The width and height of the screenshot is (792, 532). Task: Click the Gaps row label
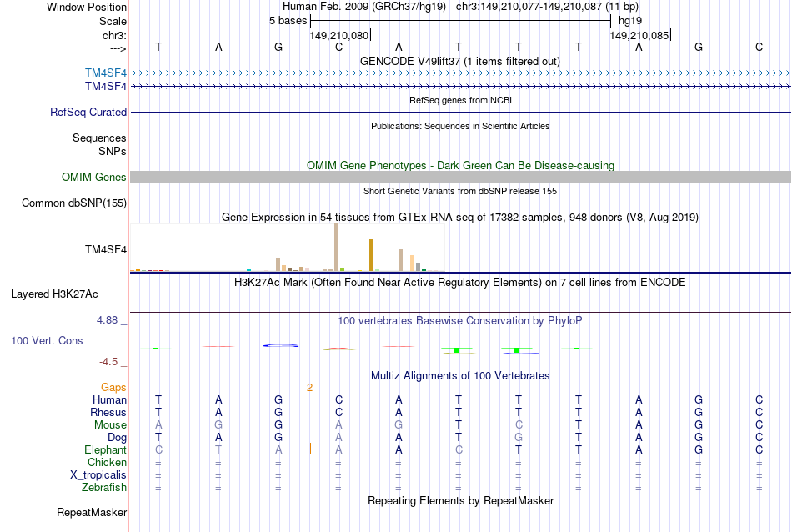tap(113, 388)
